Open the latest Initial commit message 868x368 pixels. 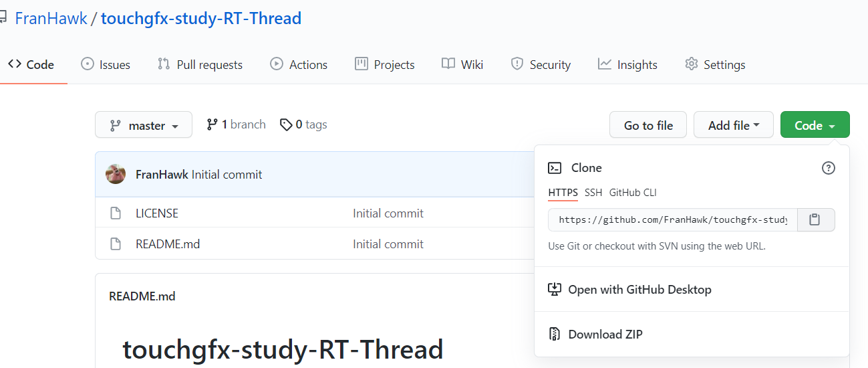click(x=227, y=175)
